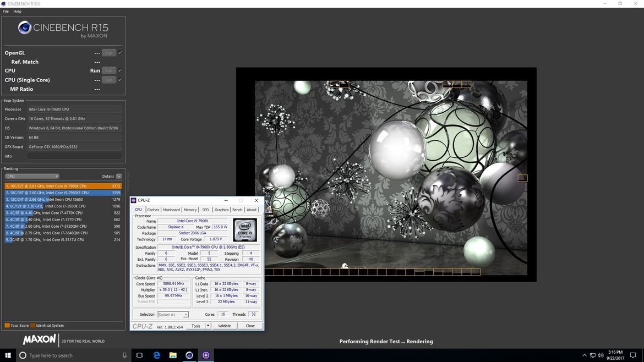Click the Specification field in CPU-Z
This screenshot has width=644, height=362.
(x=209, y=247)
